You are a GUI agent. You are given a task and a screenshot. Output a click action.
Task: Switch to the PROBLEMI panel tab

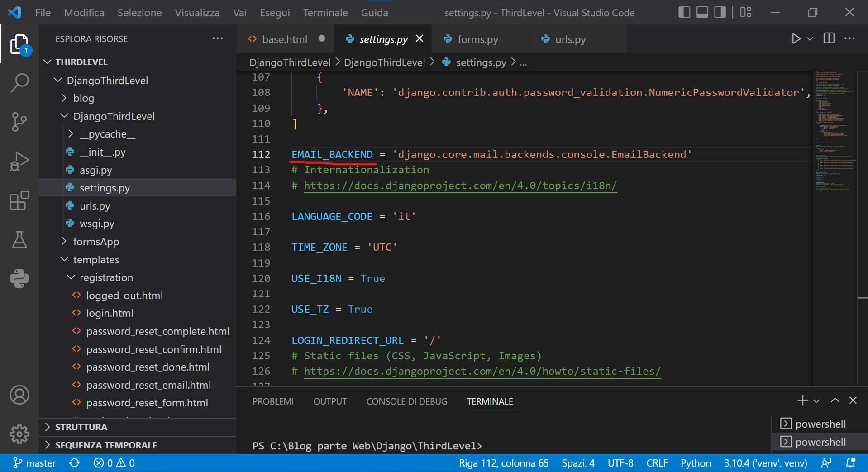[273, 401]
